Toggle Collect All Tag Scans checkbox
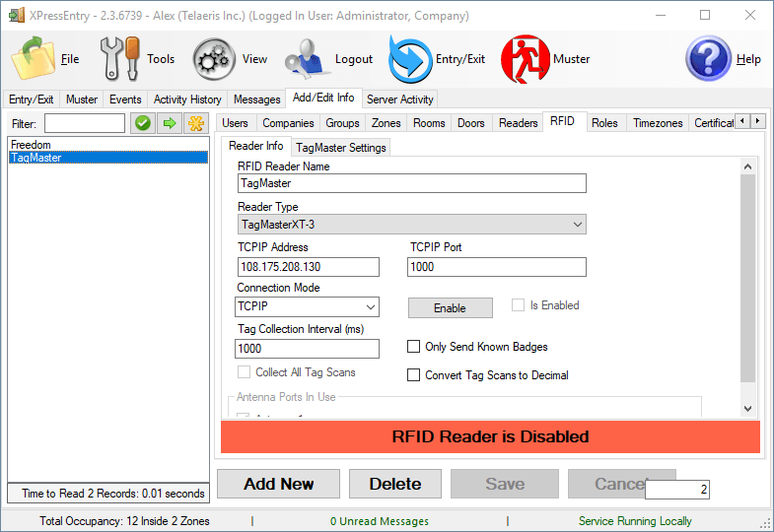The width and height of the screenshot is (774, 532). 244,371
